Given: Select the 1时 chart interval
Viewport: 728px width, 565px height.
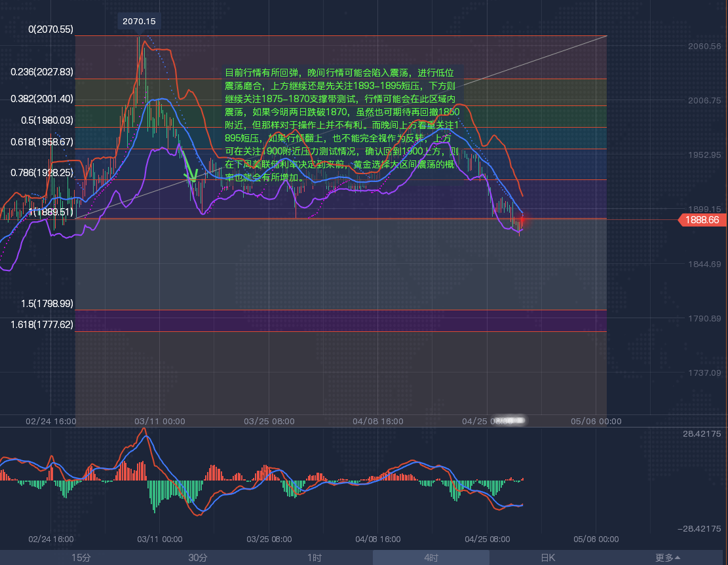Looking at the screenshot, I should [x=315, y=558].
